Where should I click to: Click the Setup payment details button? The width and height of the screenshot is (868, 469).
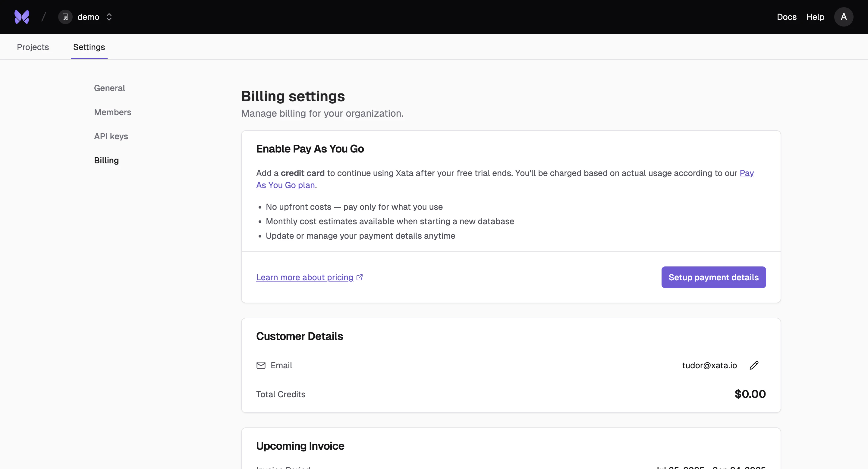point(714,277)
